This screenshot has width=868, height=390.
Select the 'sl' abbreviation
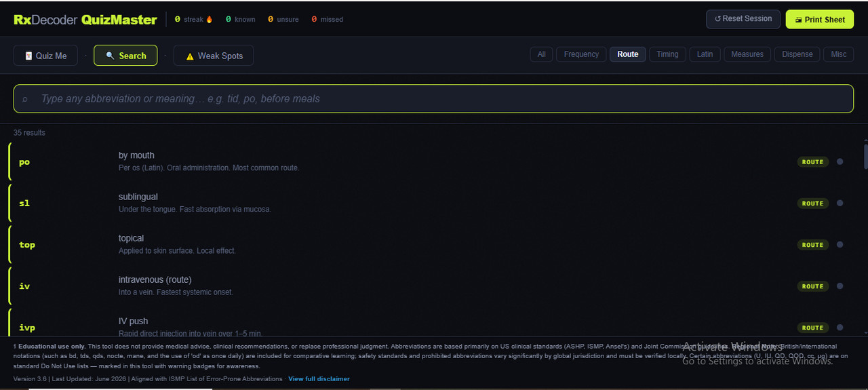pos(24,203)
